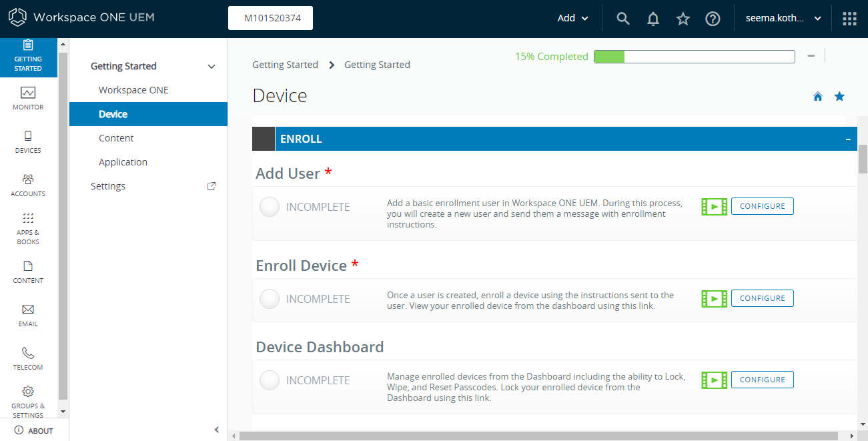This screenshot has width=868, height=441.
Task: Open the Content section icon
Action: (x=28, y=266)
